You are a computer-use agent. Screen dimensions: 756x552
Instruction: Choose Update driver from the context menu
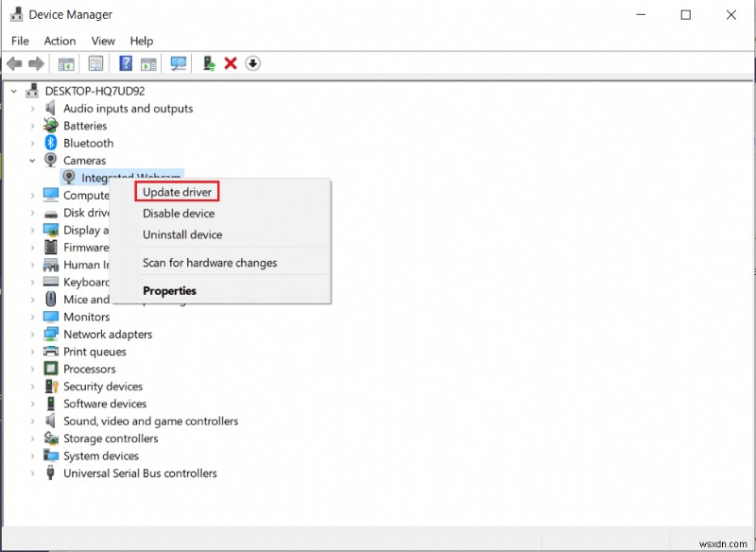pyautogui.click(x=176, y=191)
